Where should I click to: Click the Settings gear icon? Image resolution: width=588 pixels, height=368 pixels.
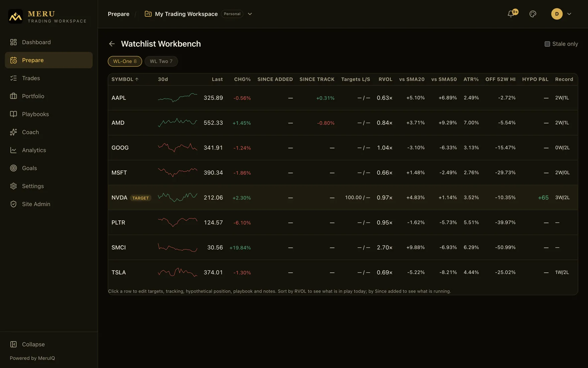(13, 186)
